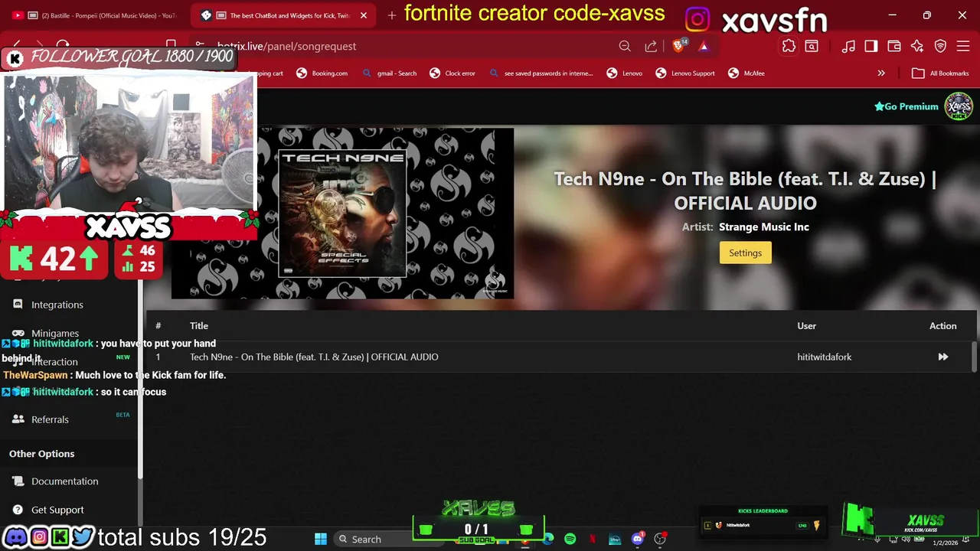Click the Documentation sidebar icon
The width and height of the screenshot is (980, 551).
coord(18,481)
